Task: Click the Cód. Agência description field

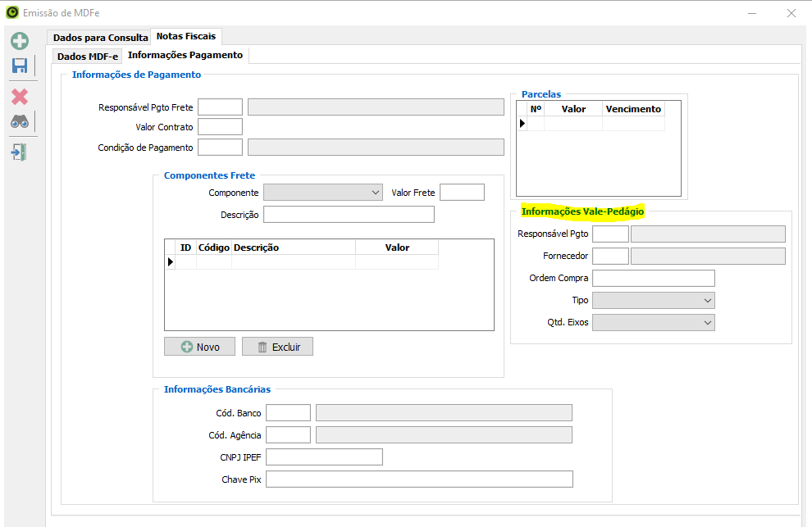Action: coord(445,435)
